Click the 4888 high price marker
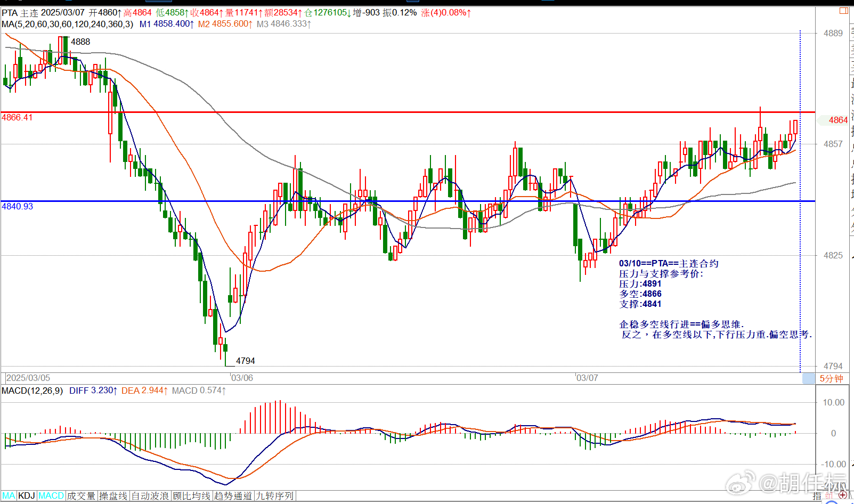This screenshot has width=854, height=504. point(80,42)
